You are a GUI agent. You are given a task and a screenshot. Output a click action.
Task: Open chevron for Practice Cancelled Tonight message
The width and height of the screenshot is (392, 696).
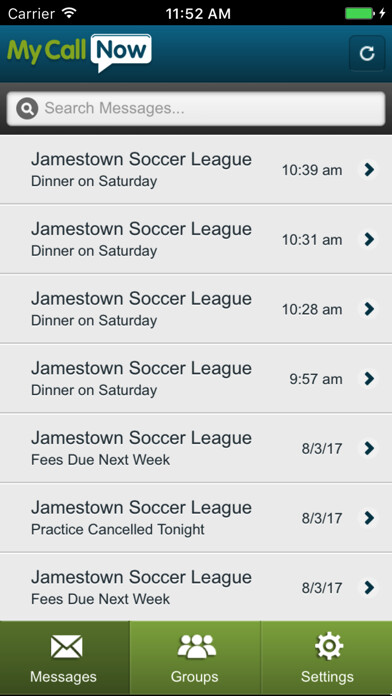click(369, 518)
